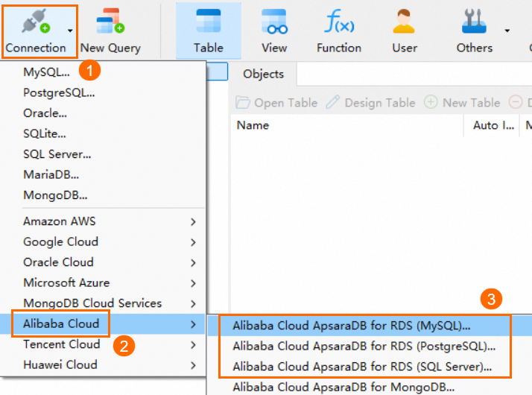Open the Amazon AWS submenu
Screen dimensions: 532x395
[x=103, y=221]
